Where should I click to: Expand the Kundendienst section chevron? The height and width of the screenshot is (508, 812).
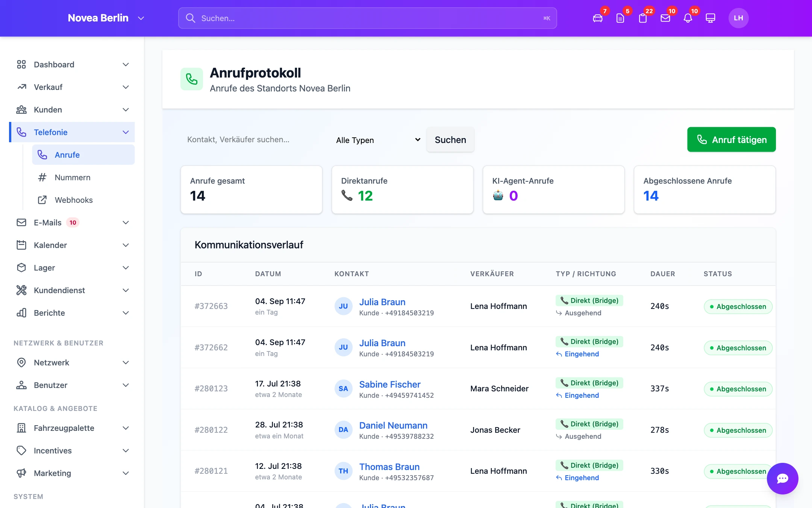[126, 290]
